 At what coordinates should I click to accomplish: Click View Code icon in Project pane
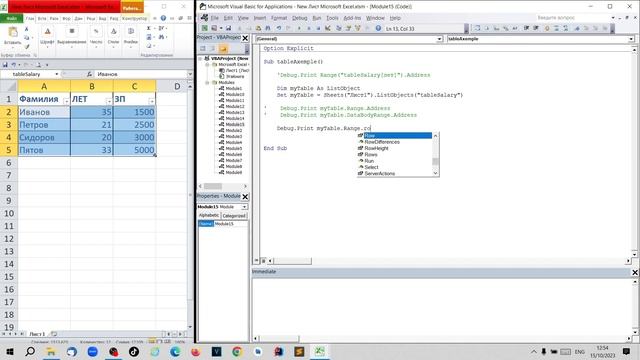click(203, 49)
